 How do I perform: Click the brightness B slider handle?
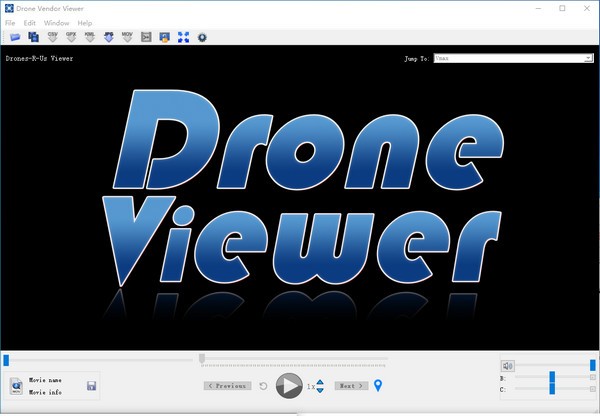point(552,379)
